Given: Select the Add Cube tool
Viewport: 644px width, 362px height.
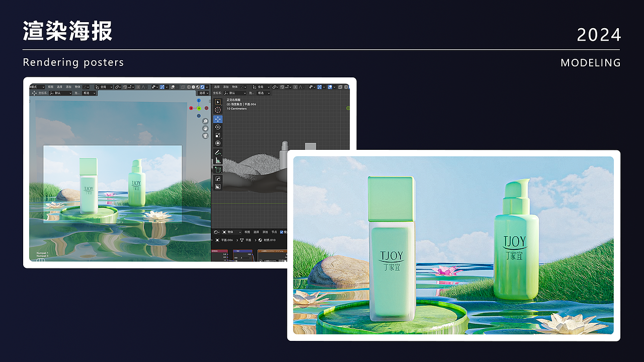Looking at the screenshot, I should click(x=218, y=169).
